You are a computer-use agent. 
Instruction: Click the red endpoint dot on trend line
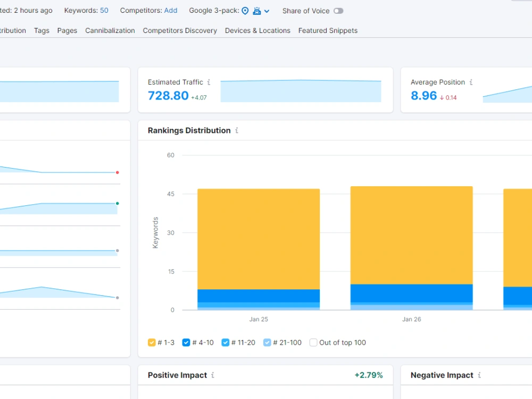[x=118, y=172]
